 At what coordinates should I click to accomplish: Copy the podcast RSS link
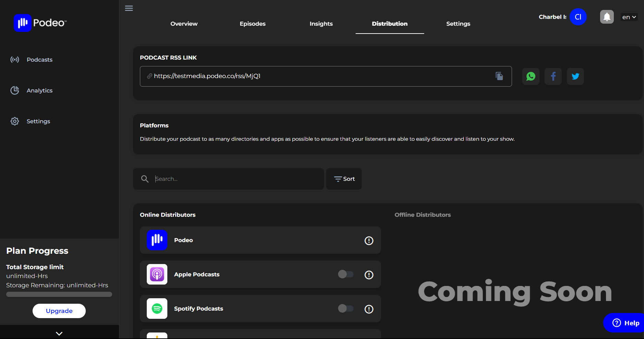[x=499, y=76]
